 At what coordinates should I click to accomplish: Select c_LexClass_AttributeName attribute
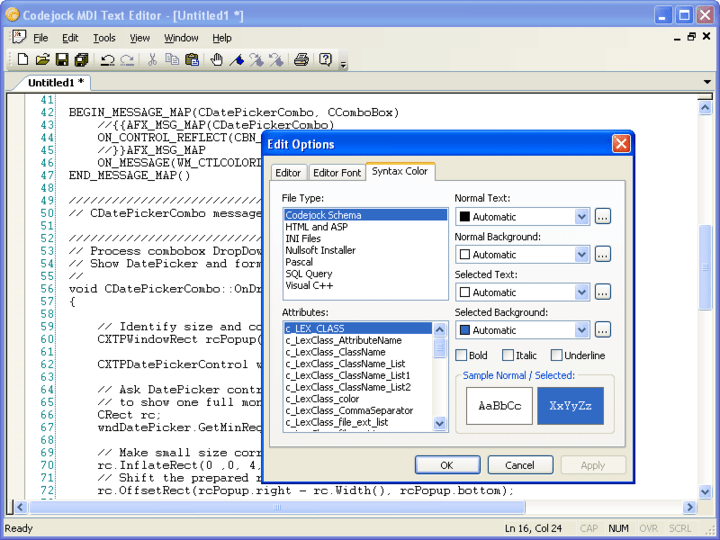pyautogui.click(x=358, y=340)
